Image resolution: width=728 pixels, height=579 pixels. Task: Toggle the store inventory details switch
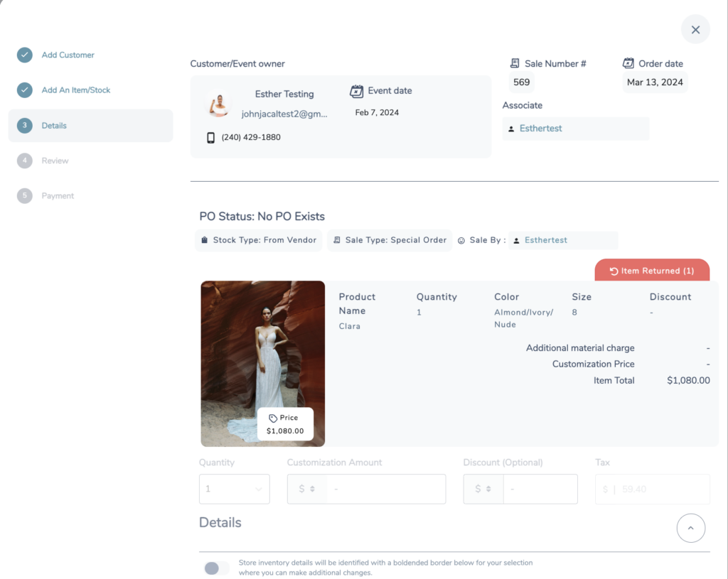216,568
